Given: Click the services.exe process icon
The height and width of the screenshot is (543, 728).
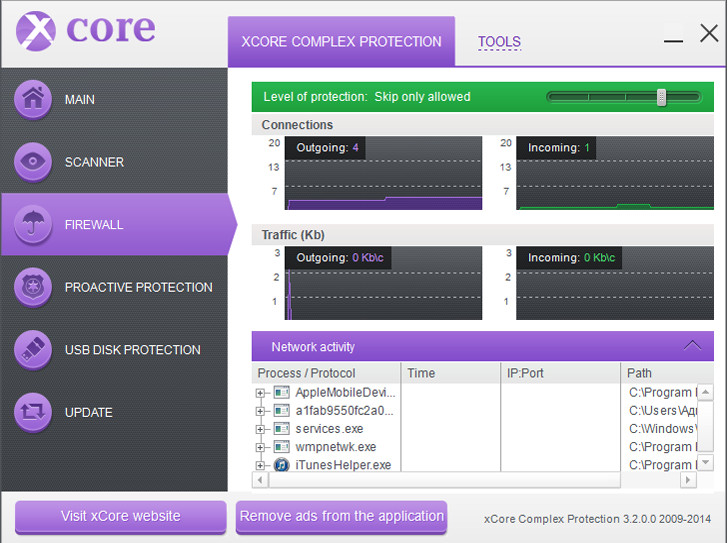Looking at the screenshot, I should [281, 429].
